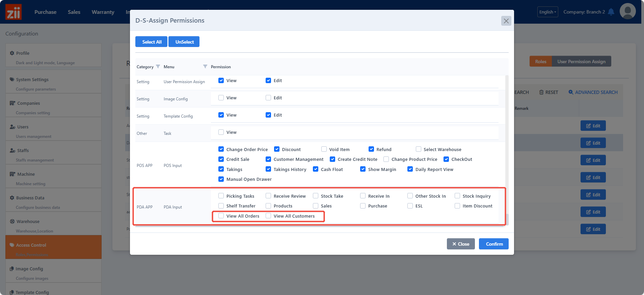Open the Purchase menu
Screen dimensions: 644x295
coord(45,12)
